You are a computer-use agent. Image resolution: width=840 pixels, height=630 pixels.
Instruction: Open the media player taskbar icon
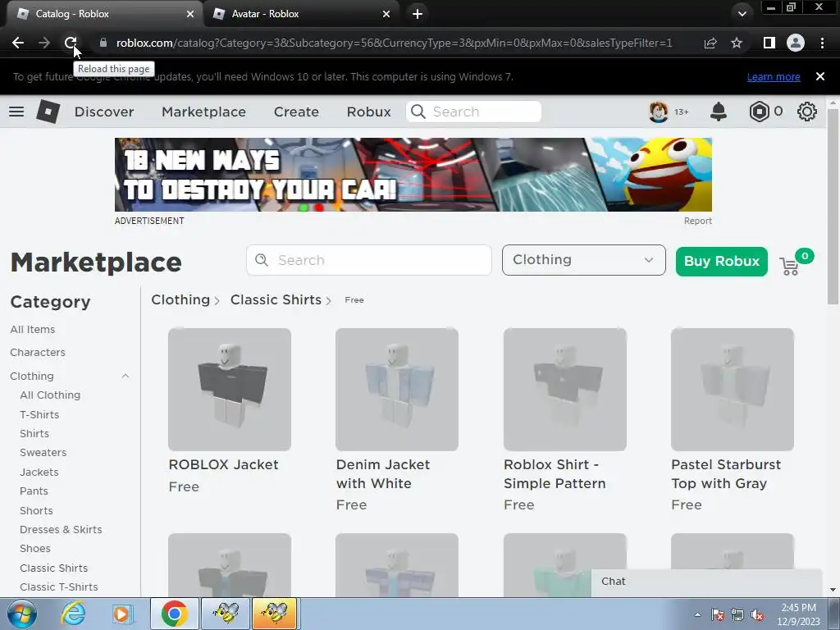pyautogui.click(x=121, y=614)
